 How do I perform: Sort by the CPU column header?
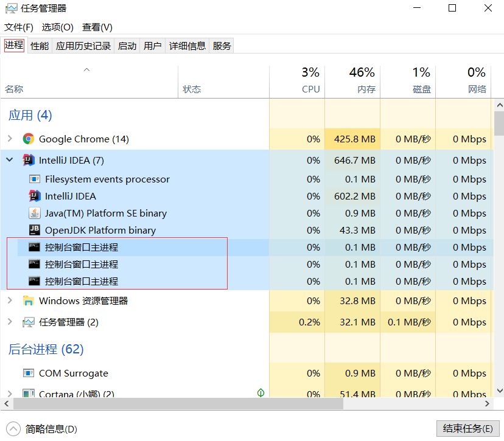coord(297,82)
